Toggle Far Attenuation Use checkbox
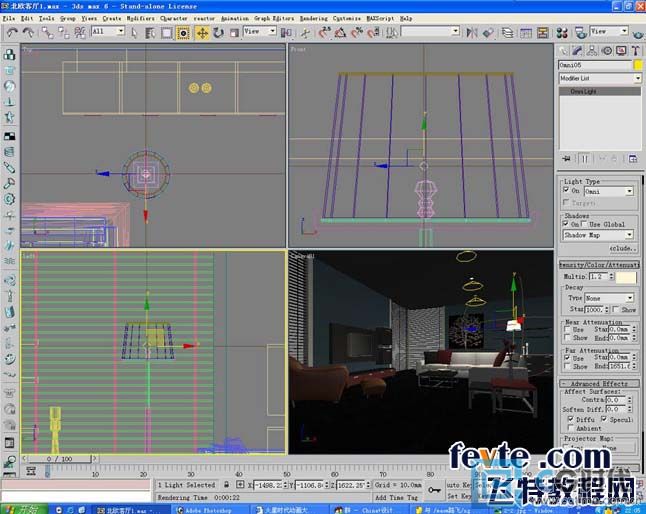646x514 pixels. pos(567,357)
